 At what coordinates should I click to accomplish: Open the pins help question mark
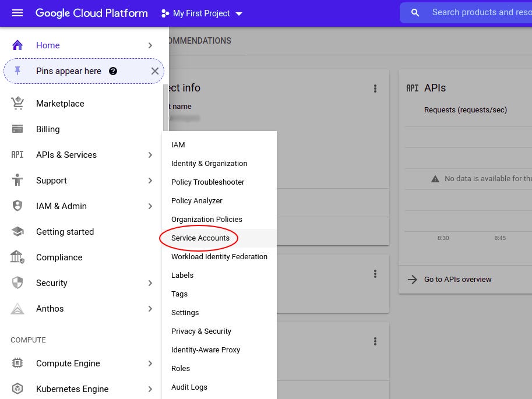(x=113, y=71)
